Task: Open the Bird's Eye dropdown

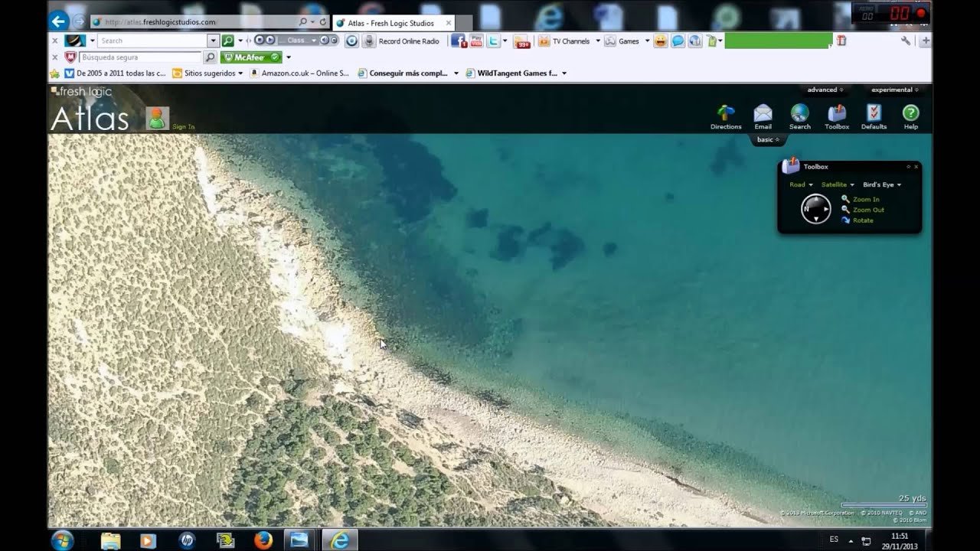Action: click(881, 184)
